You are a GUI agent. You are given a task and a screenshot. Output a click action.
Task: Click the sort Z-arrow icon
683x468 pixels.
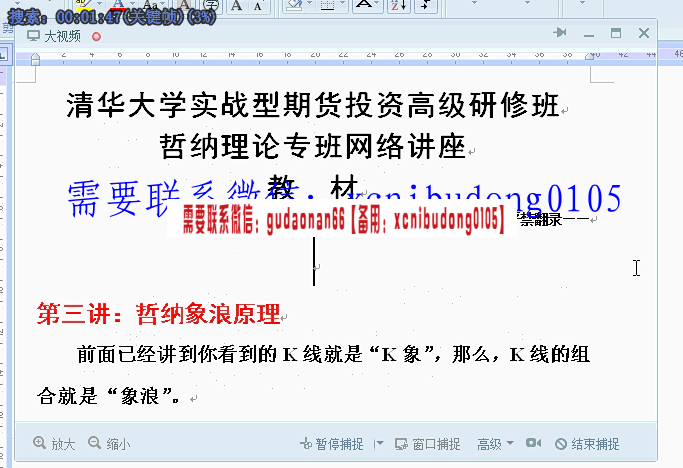pyautogui.click(x=399, y=5)
